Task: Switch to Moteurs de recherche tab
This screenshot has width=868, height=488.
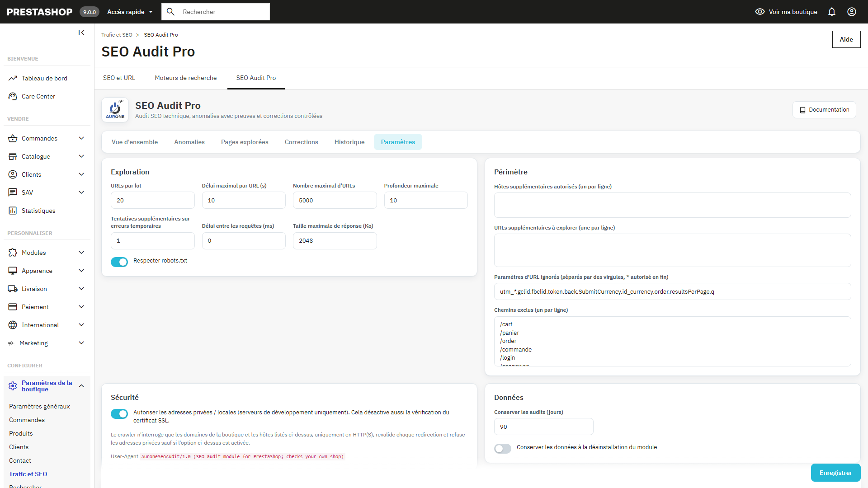Action: coord(186,78)
